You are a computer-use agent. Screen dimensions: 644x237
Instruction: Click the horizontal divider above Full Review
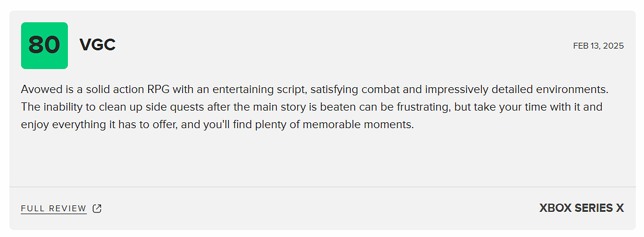click(322, 187)
